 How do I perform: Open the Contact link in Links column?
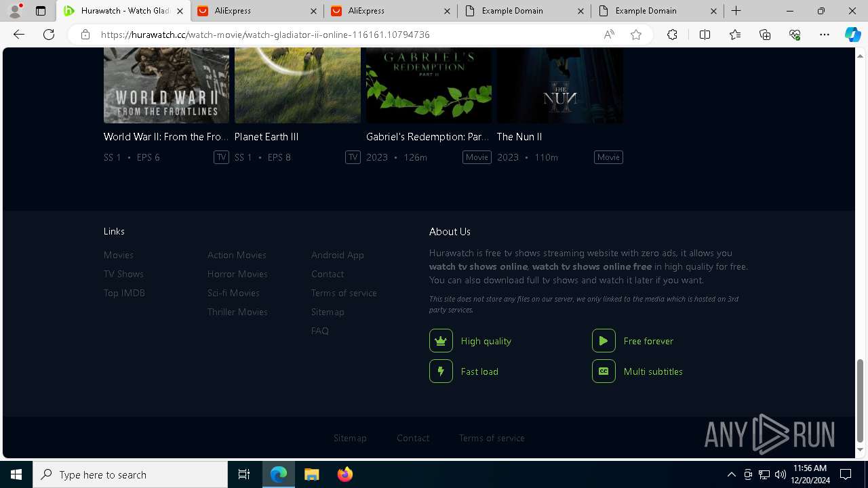[328, 274]
